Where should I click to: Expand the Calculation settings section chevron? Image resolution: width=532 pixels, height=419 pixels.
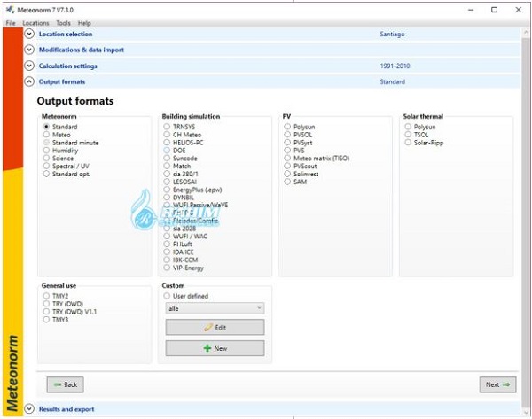[29, 66]
